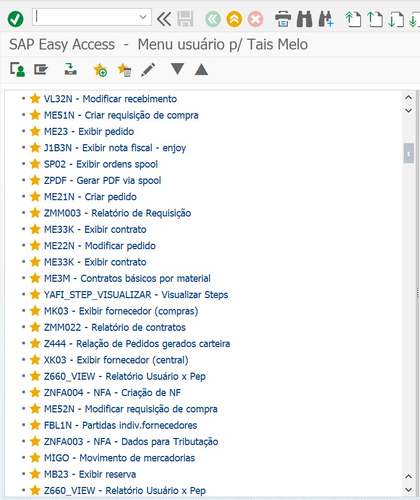Click Find Next binoculars-plus icon
This screenshot has width=420, height=500.
coord(326,19)
